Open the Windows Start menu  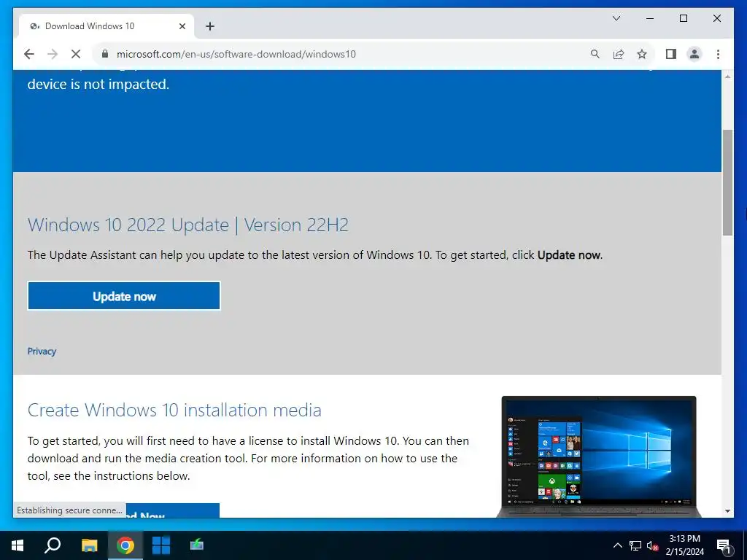pyautogui.click(x=18, y=545)
